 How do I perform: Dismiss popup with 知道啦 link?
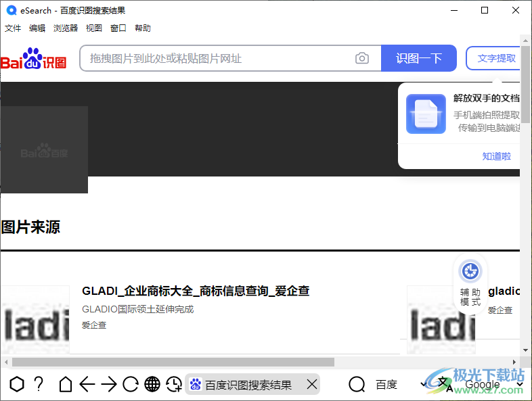tap(496, 156)
